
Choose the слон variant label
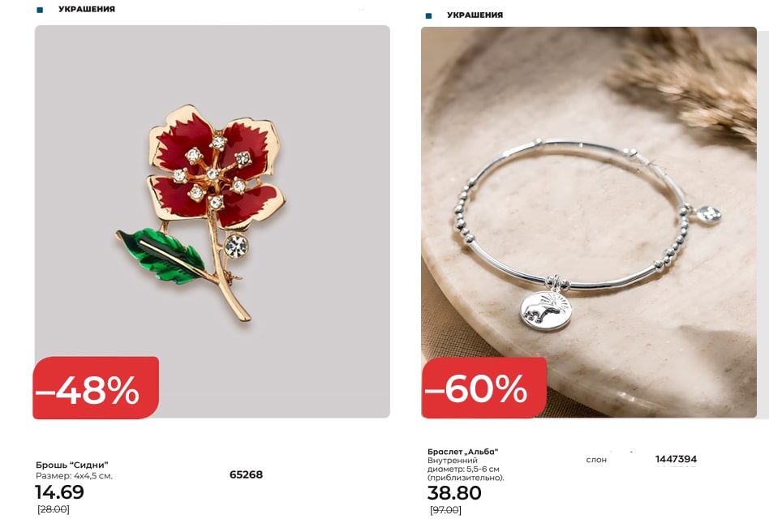coord(596,460)
